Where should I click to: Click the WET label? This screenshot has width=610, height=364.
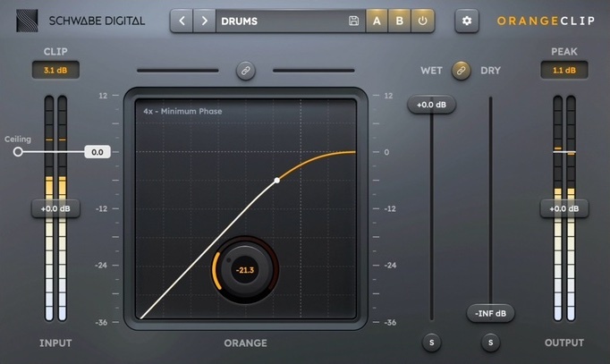[431, 71]
